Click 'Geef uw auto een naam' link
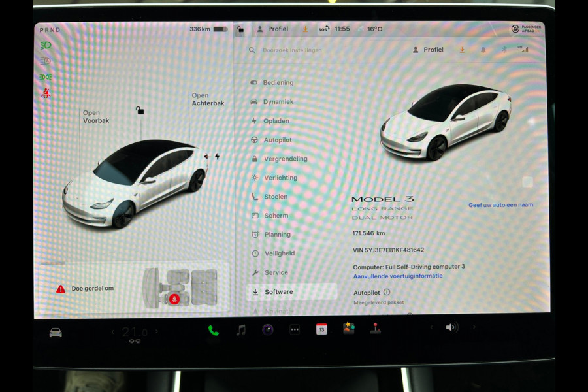Screen dimensions: 588x392 coord(500,205)
